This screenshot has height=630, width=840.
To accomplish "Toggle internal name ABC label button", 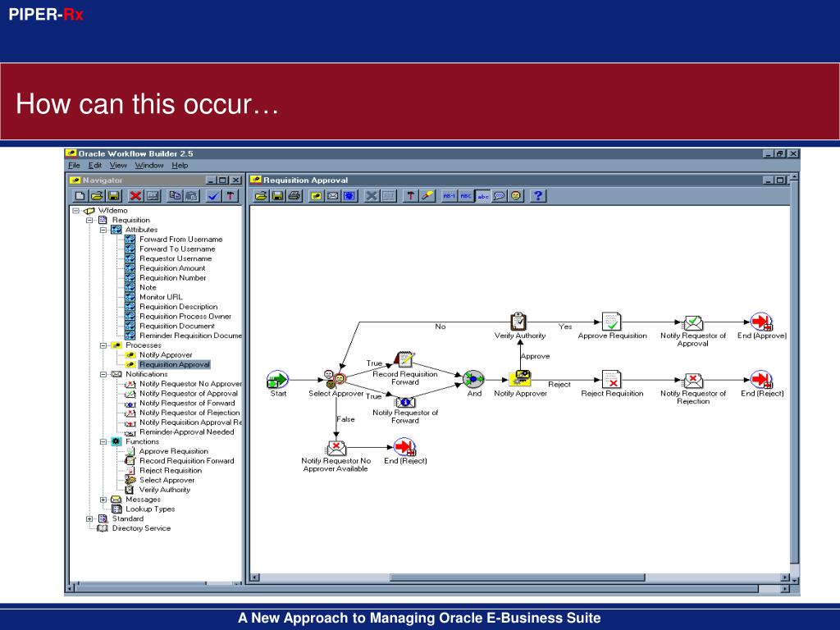I will 466,196.
